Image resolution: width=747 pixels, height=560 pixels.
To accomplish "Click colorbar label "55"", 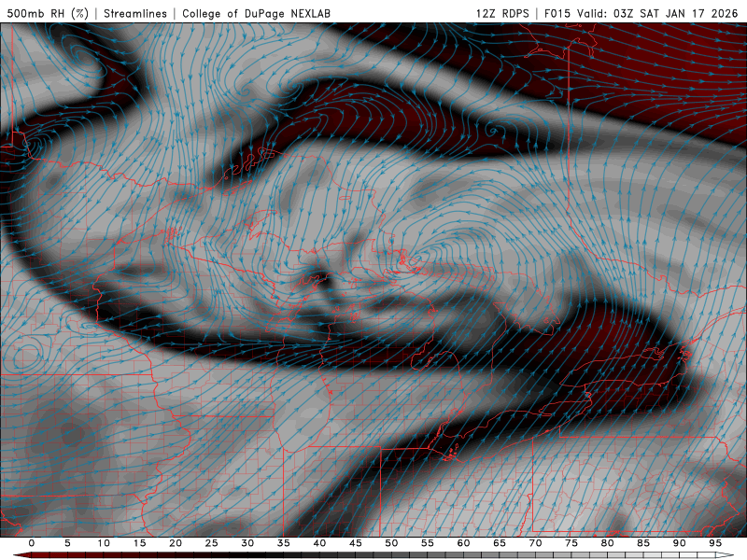I will click(428, 543).
